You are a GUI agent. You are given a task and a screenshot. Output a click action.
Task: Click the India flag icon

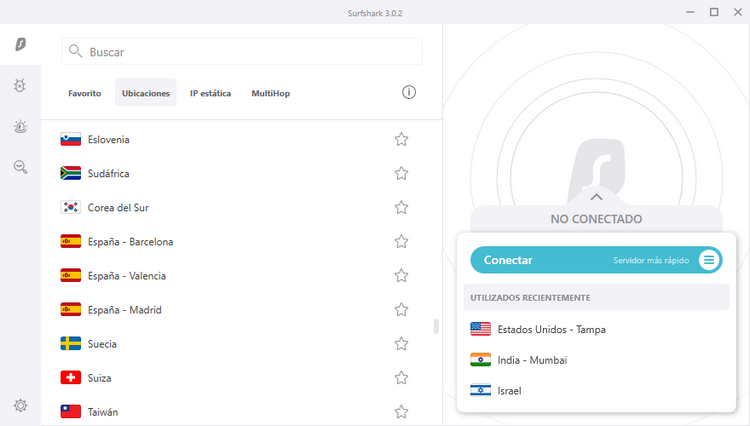point(480,360)
